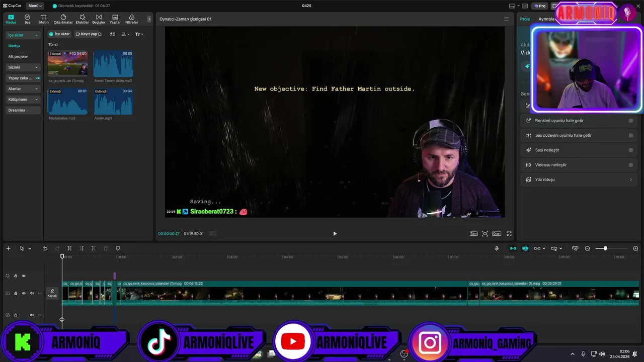Click the timeline zoom-out magnifier
644x362 pixels.
(587, 248)
